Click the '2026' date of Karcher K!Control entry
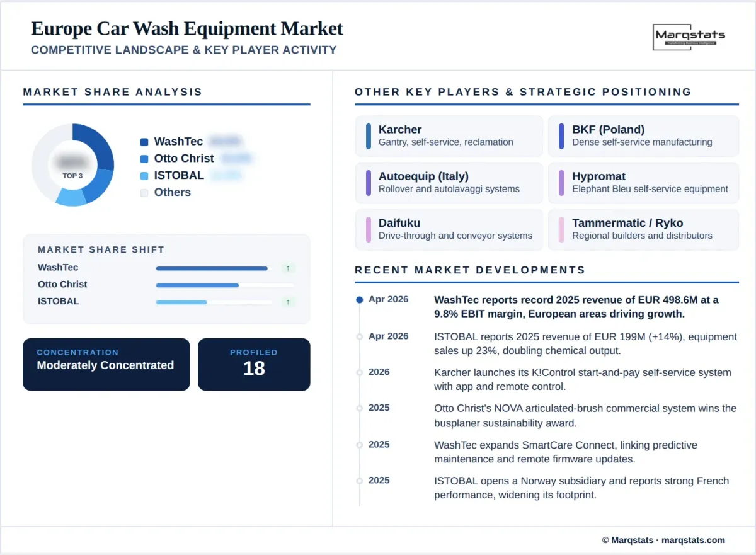Image resolution: width=756 pixels, height=555 pixels. (x=379, y=372)
